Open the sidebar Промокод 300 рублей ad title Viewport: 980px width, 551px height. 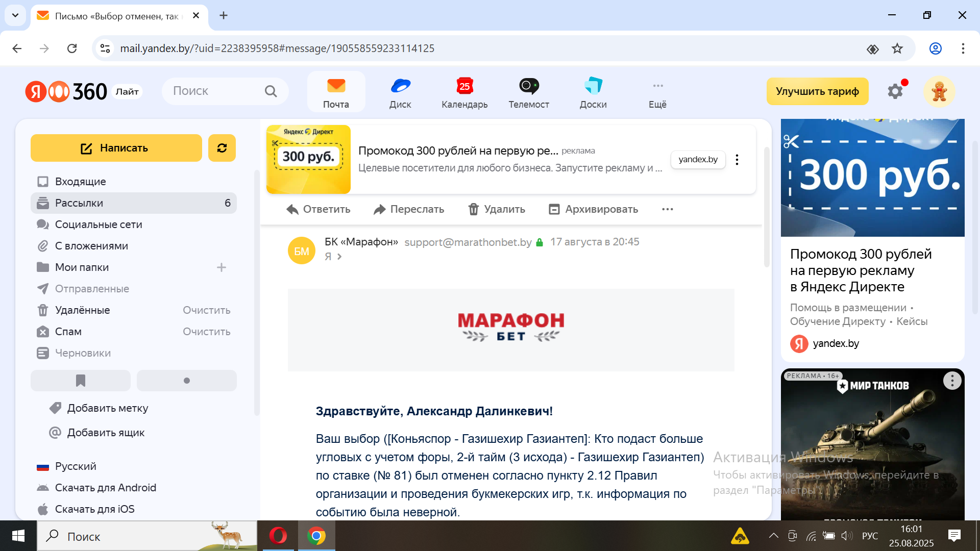[861, 270]
